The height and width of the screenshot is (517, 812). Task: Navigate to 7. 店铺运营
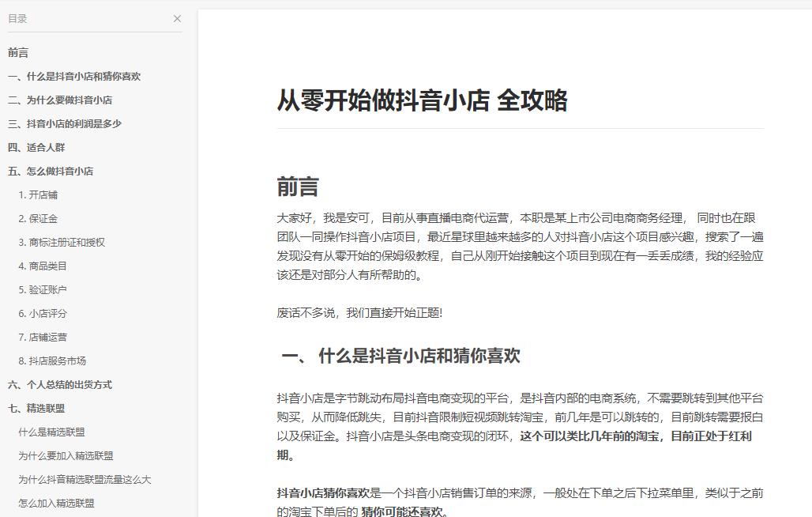tap(43, 338)
